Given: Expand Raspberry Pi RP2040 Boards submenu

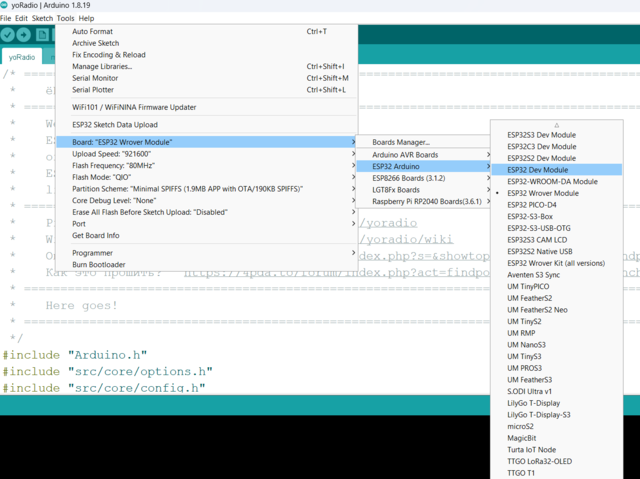Looking at the screenshot, I should pyautogui.click(x=424, y=202).
